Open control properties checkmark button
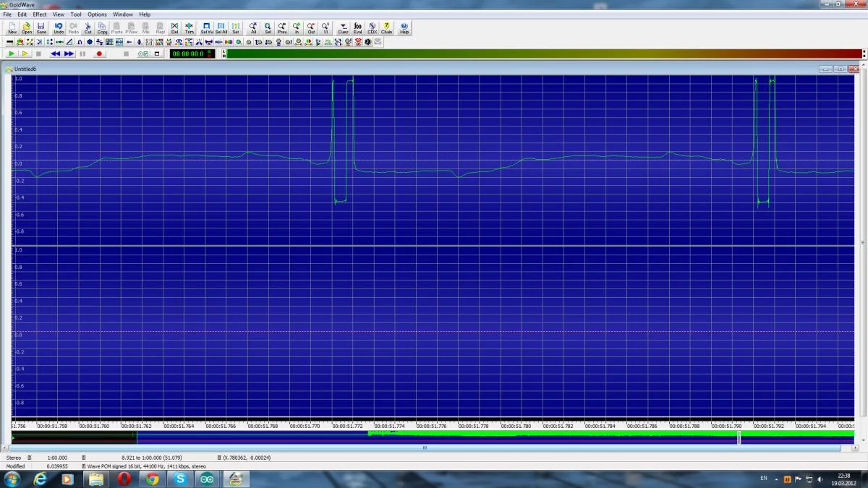Image resolution: width=868 pixels, height=488 pixels. pyautogui.click(x=142, y=53)
